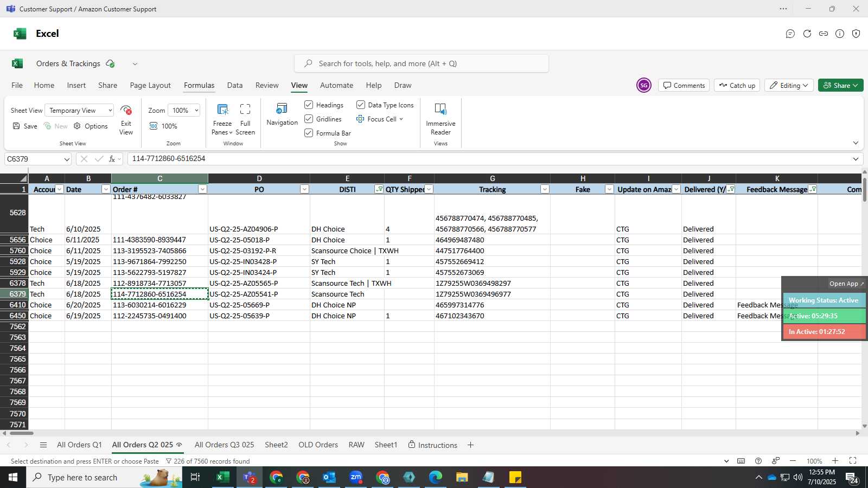Screen dimensions: 868x488
Task: Open sheet view Options
Action: 91,126
